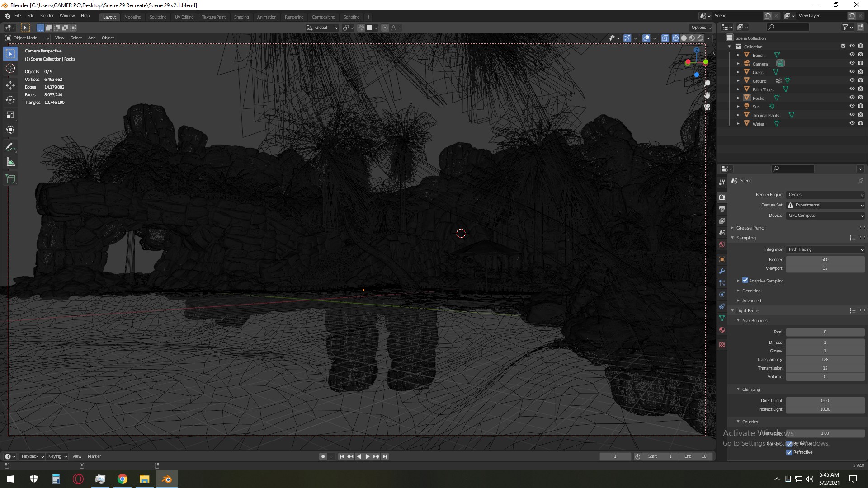Click the Options button in viewport header
868x488 pixels.
tap(701, 28)
